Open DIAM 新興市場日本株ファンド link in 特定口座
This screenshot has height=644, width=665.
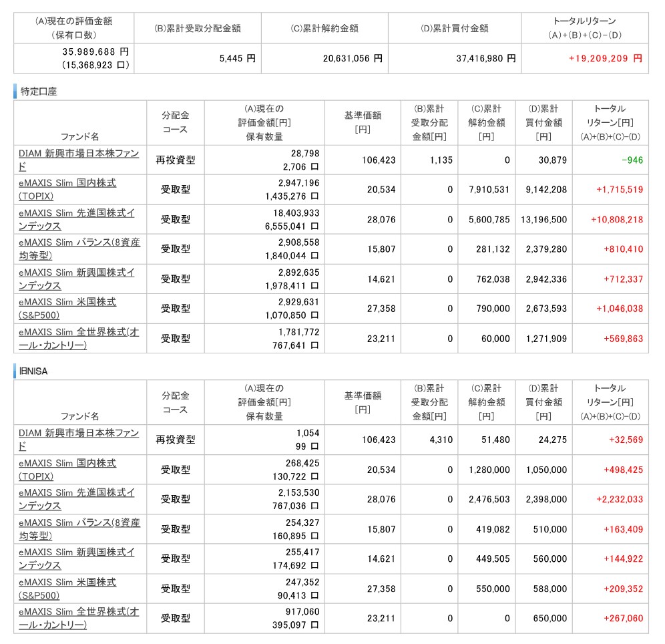pyautogui.click(x=79, y=160)
